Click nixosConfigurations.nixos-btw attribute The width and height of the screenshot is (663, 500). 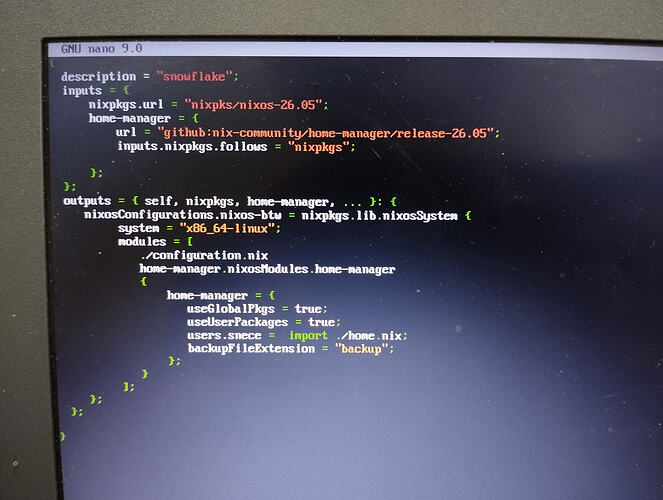click(183, 215)
